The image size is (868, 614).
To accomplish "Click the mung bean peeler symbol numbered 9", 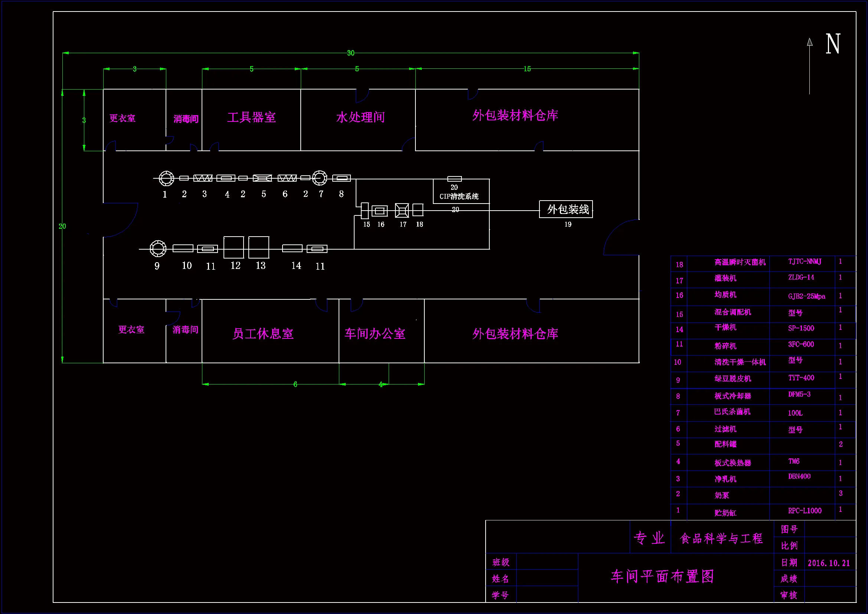I will pos(158,248).
